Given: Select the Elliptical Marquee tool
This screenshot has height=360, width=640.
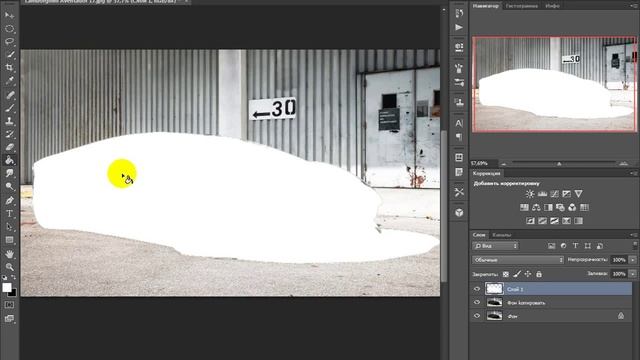Looking at the screenshot, I should (x=9, y=29).
